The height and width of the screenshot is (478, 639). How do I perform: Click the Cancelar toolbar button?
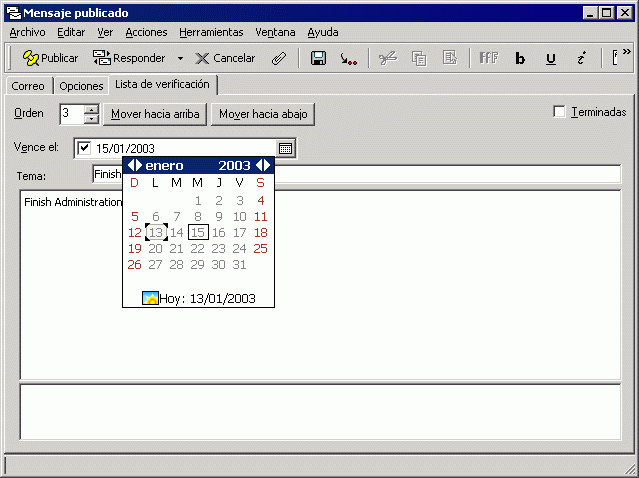[225, 58]
